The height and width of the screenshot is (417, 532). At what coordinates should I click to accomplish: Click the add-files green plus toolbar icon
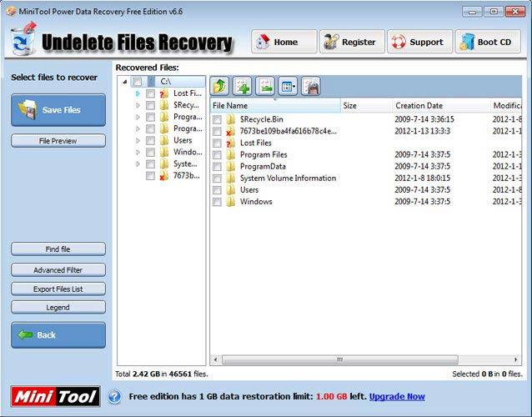243,87
